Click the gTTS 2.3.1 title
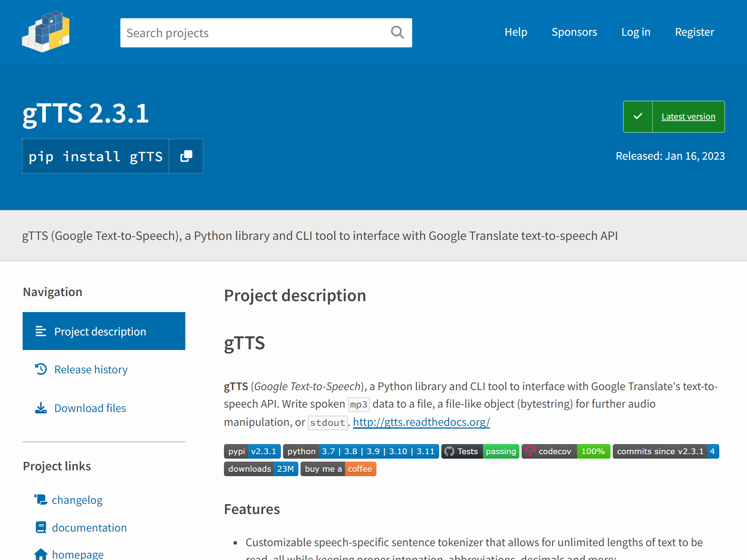Image resolution: width=747 pixels, height=560 pixels. [86, 114]
